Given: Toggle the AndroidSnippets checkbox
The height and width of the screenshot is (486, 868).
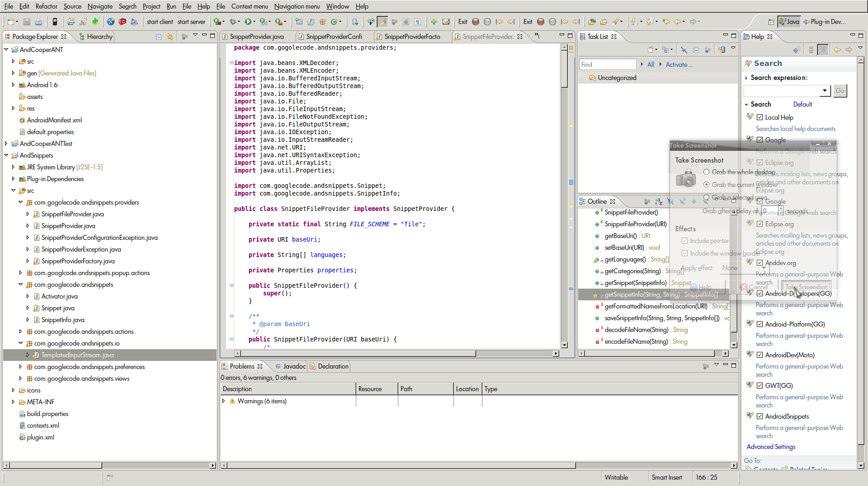Looking at the screenshot, I should (760, 416).
